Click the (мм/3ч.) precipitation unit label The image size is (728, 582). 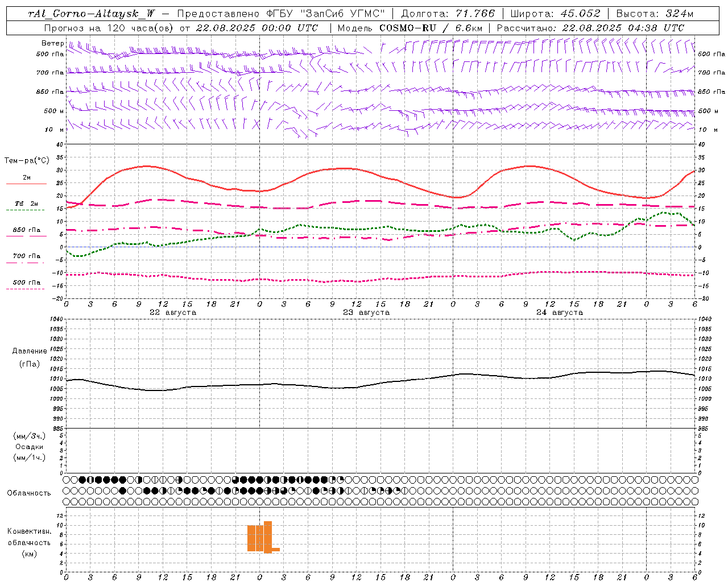[x=30, y=436]
